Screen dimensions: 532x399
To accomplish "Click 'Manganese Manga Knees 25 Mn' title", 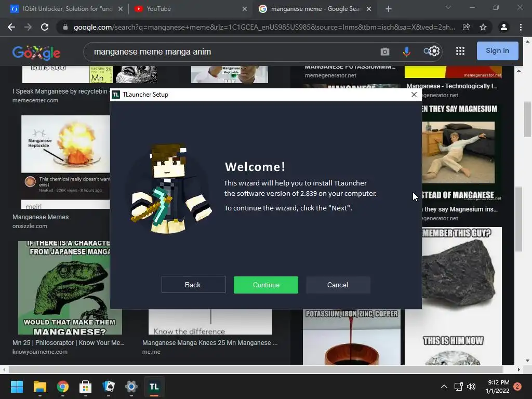I will pos(210,343).
